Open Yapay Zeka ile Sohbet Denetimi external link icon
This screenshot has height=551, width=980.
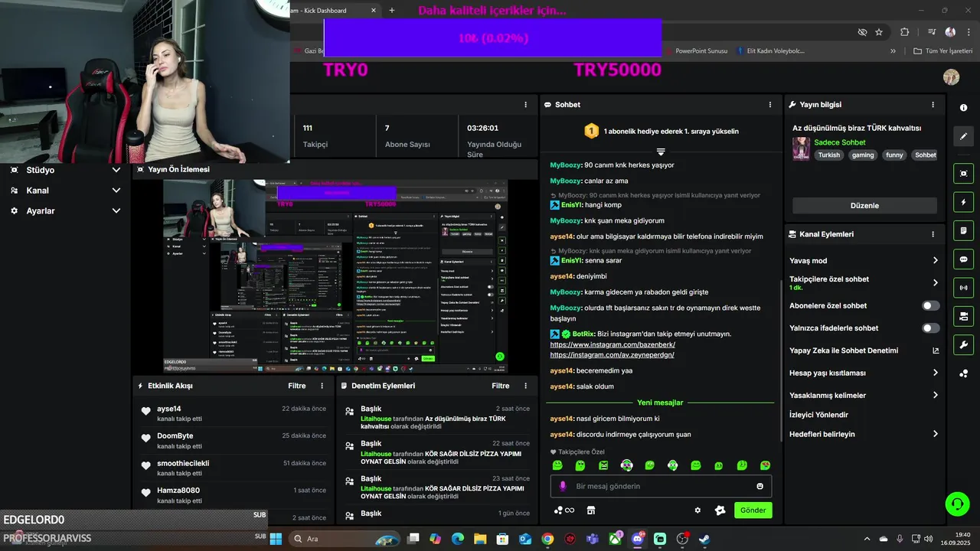click(x=935, y=350)
